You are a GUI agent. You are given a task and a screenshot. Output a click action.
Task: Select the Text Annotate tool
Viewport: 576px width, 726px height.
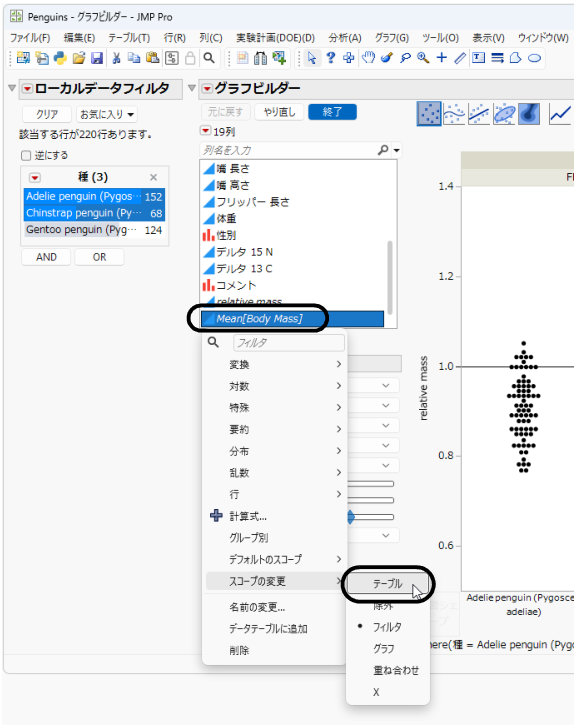pos(478,58)
